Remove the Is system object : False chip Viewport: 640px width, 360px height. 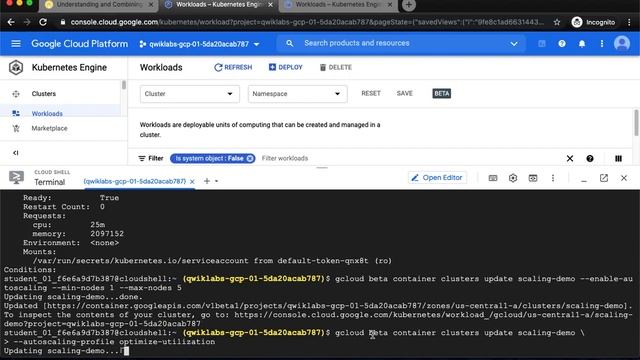(x=250, y=158)
